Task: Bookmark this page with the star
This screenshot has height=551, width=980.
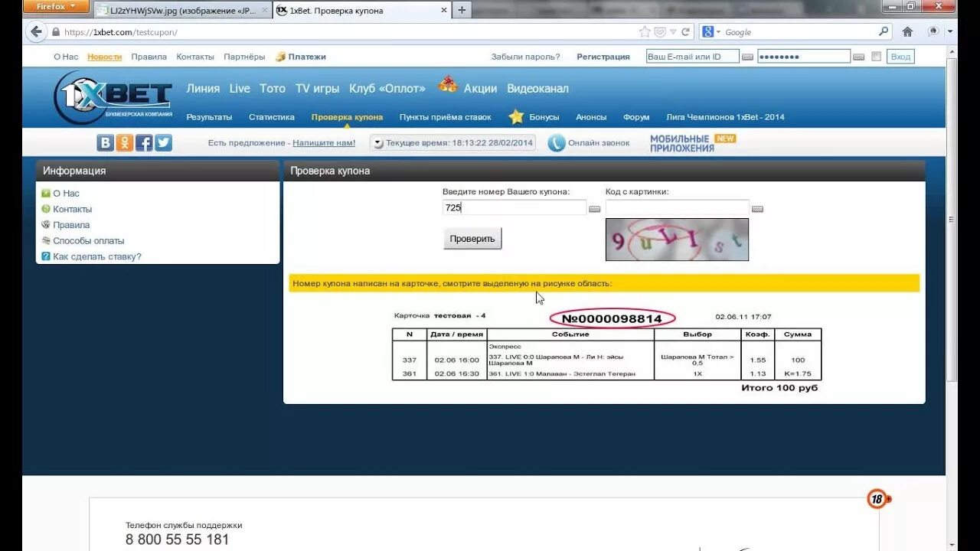Action: click(645, 32)
